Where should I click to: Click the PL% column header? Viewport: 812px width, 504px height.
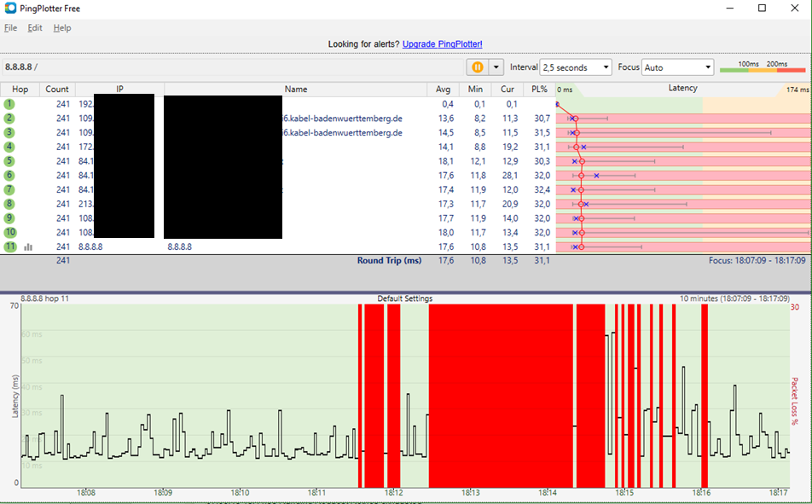tap(539, 89)
